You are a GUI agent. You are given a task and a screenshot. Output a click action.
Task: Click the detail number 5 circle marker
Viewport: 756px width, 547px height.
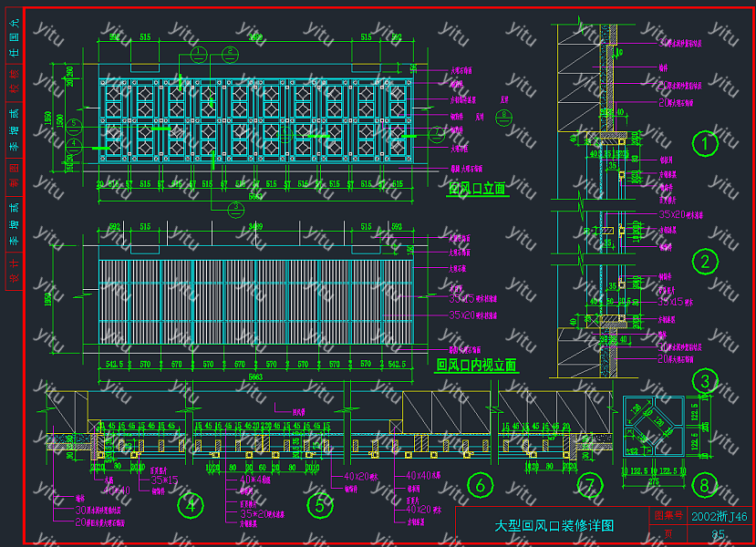(319, 503)
